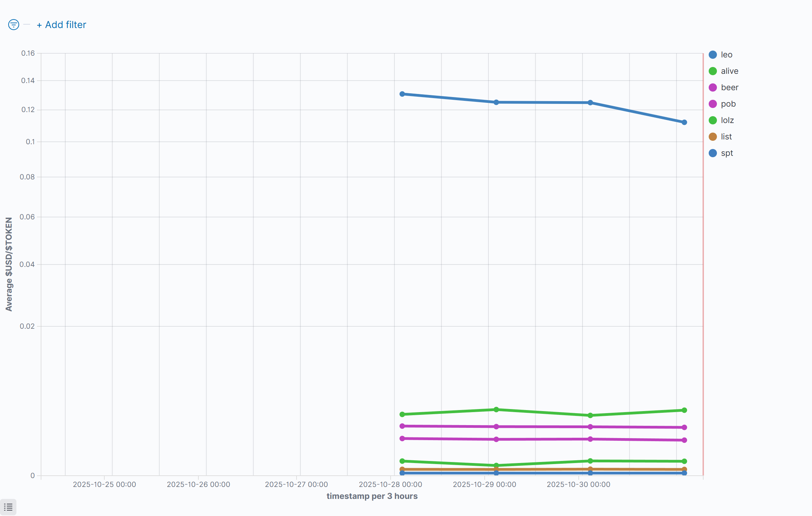This screenshot has width=812, height=516.
Task: Click the 2025-10-28 00:00 axis label
Action: [390, 485]
